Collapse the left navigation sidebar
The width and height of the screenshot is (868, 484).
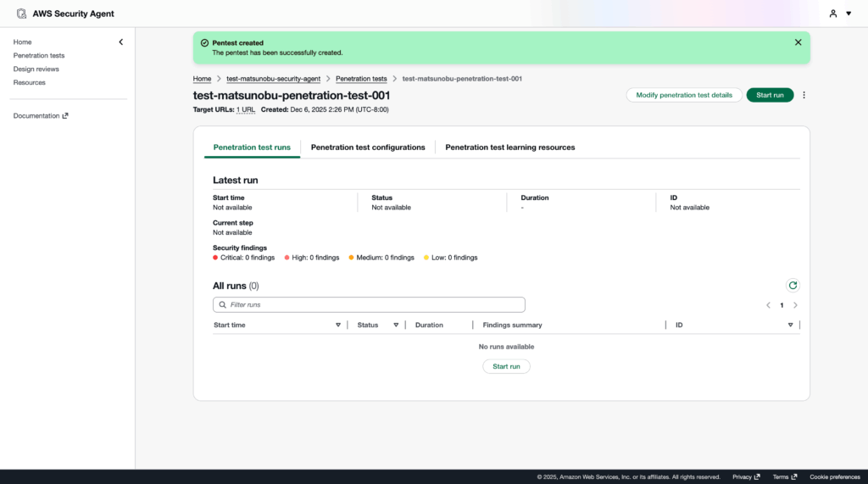[x=120, y=42]
